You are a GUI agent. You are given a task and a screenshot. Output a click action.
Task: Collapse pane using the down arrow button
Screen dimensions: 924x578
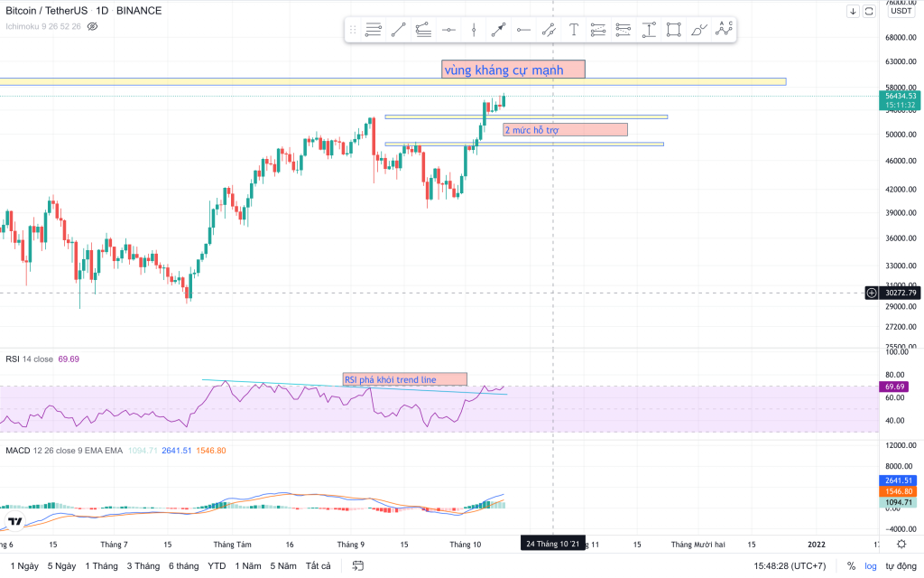coord(853,11)
